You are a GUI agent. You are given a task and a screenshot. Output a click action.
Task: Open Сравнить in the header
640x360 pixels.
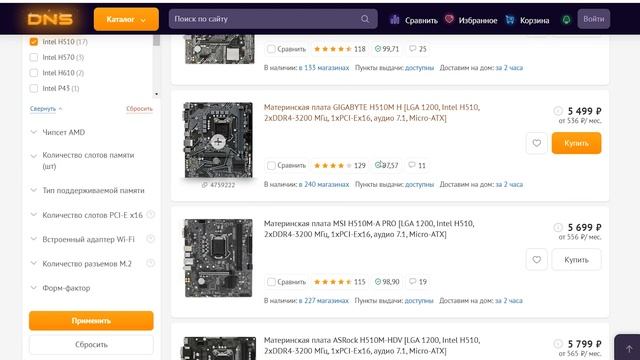[414, 20]
